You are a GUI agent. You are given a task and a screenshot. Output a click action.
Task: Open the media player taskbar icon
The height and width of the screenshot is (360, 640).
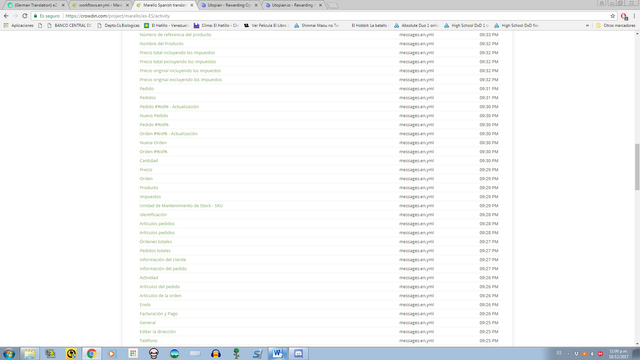tap(112, 353)
